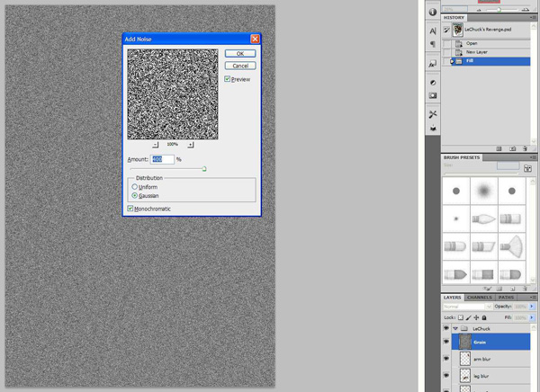
Task: Click Navigator zoom out mountain icon
Action: [479, 10]
